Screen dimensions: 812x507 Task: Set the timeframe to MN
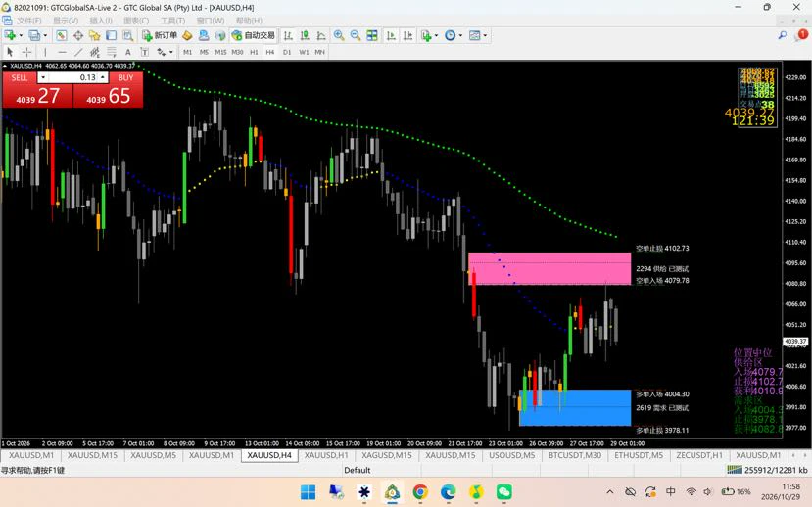pos(319,52)
